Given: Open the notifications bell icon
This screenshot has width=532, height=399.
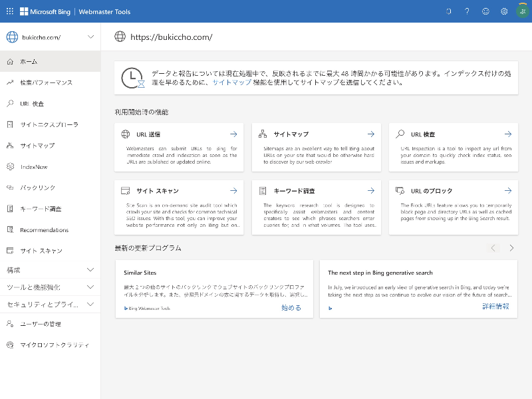Looking at the screenshot, I should point(448,11).
